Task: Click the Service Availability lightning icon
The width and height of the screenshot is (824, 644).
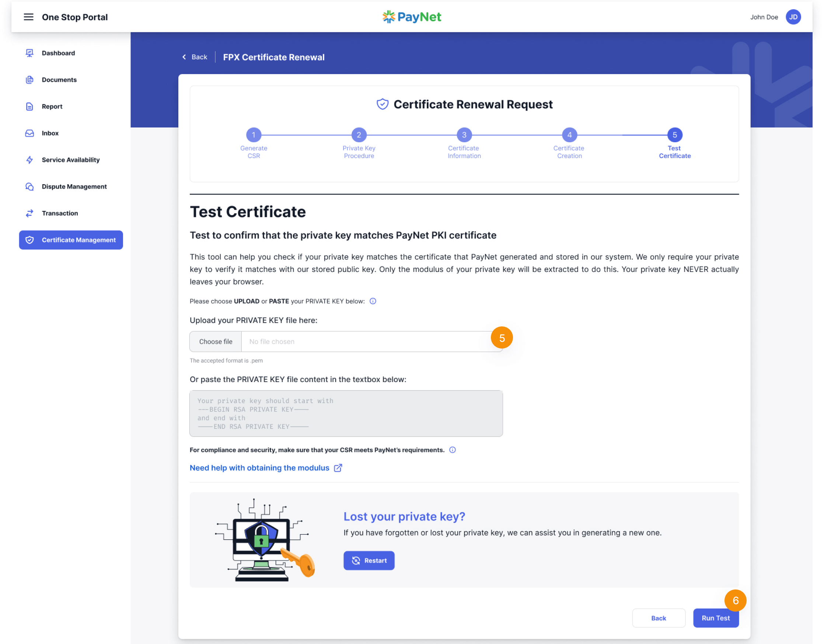Action: point(29,160)
